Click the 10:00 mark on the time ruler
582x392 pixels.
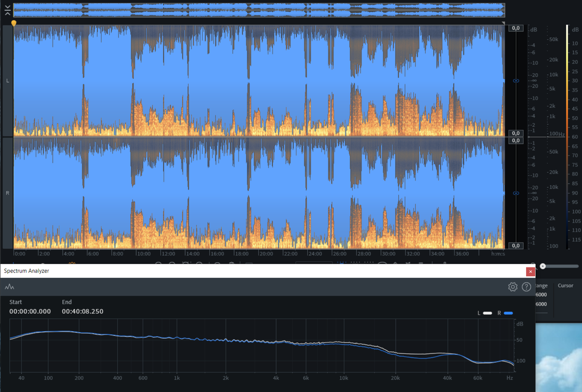pos(144,253)
